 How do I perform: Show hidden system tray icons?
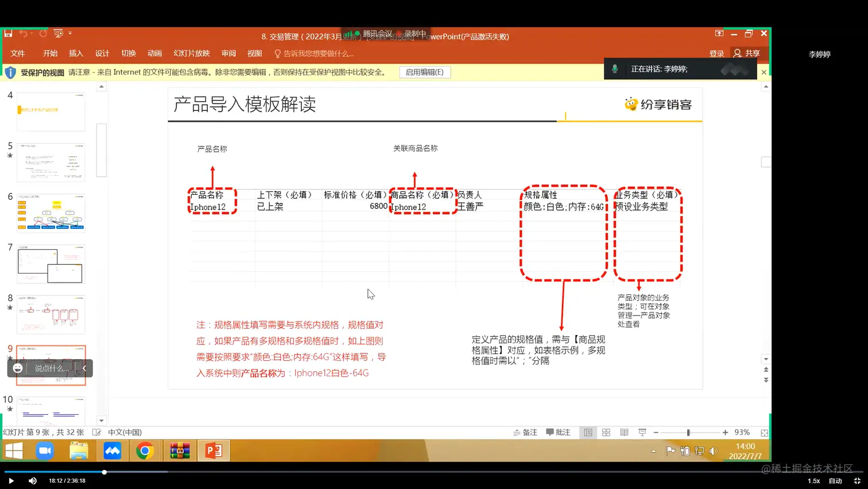(x=653, y=452)
